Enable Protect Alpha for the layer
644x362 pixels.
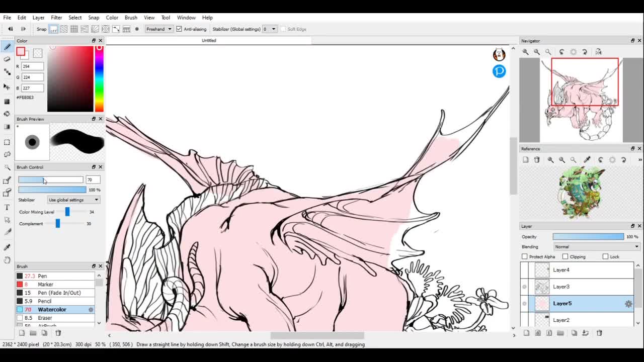(525, 257)
